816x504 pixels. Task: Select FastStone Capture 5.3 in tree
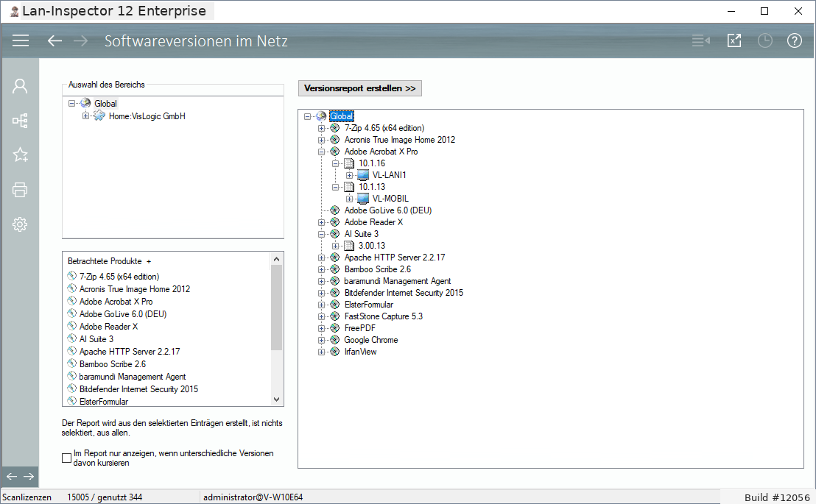pyautogui.click(x=384, y=316)
